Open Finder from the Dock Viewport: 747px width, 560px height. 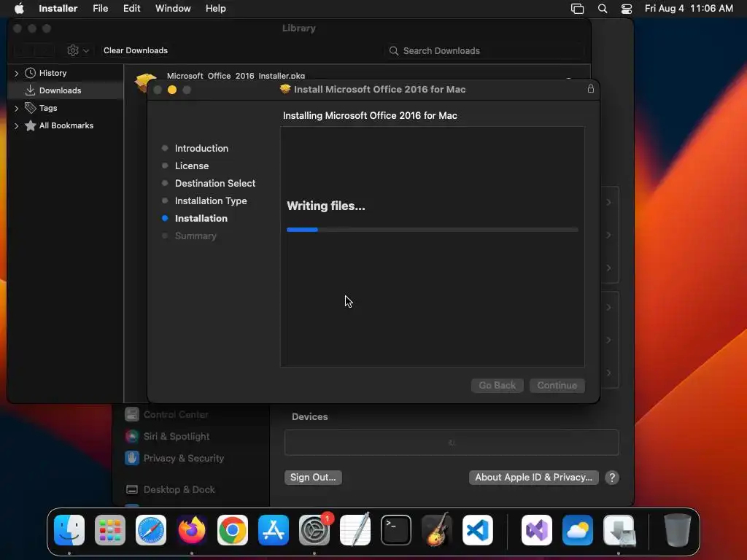pos(69,529)
